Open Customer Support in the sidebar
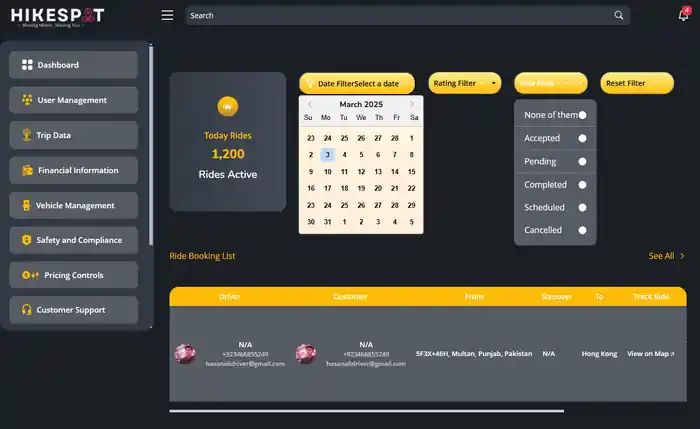This screenshot has height=429, width=700. click(74, 309)
